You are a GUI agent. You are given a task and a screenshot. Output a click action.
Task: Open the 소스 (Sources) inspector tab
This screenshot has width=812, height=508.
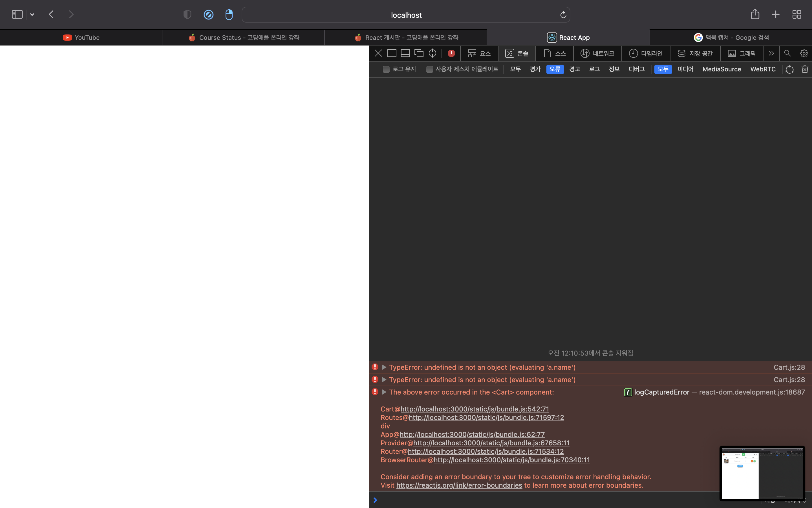[555, 53]
